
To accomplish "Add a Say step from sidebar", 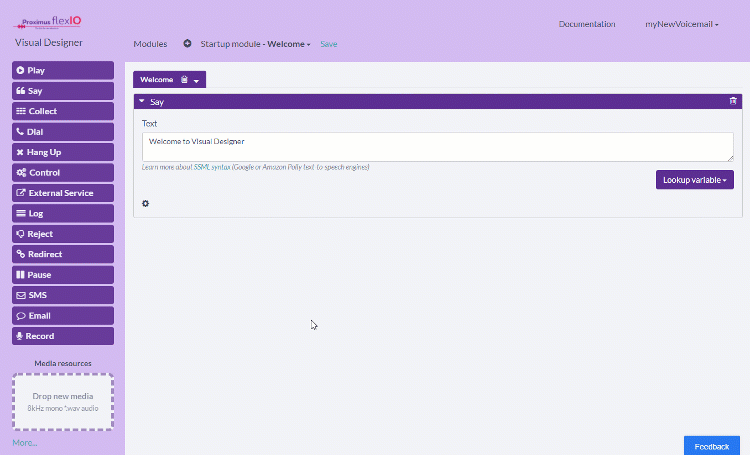I will (x=63, y=91).
